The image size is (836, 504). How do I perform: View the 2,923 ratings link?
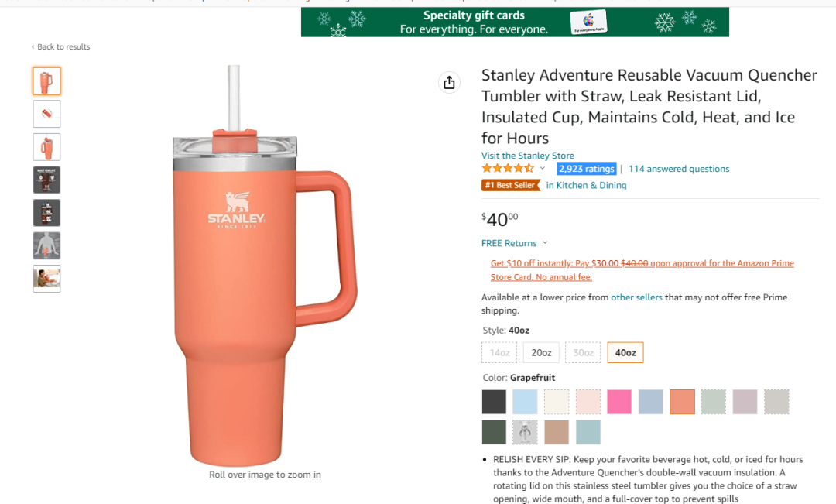587,169
